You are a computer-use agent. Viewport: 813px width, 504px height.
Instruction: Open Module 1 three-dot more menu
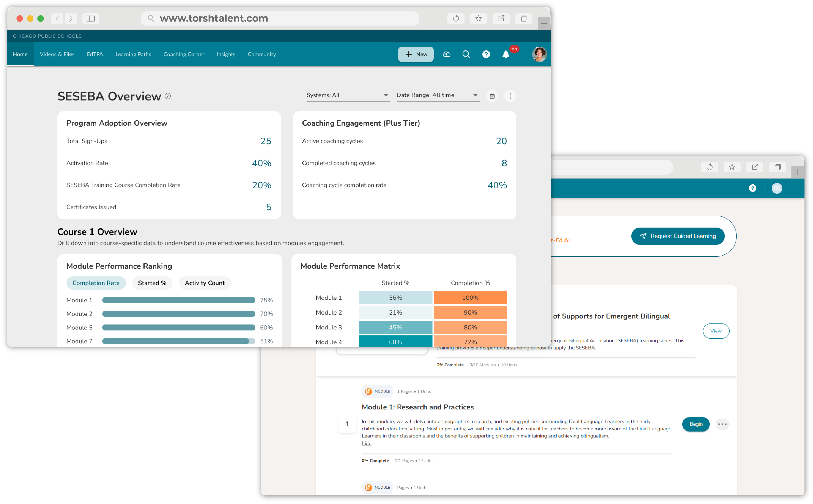[722, 424]
